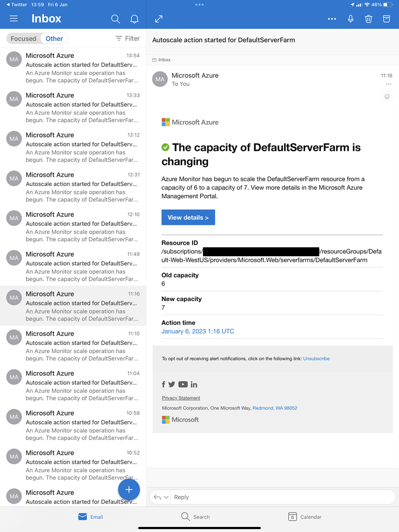The width and height of the screenshot is (399, 532).
Task: Open the Microsoft Azure email from 12:10
Action: coord(73,226)
